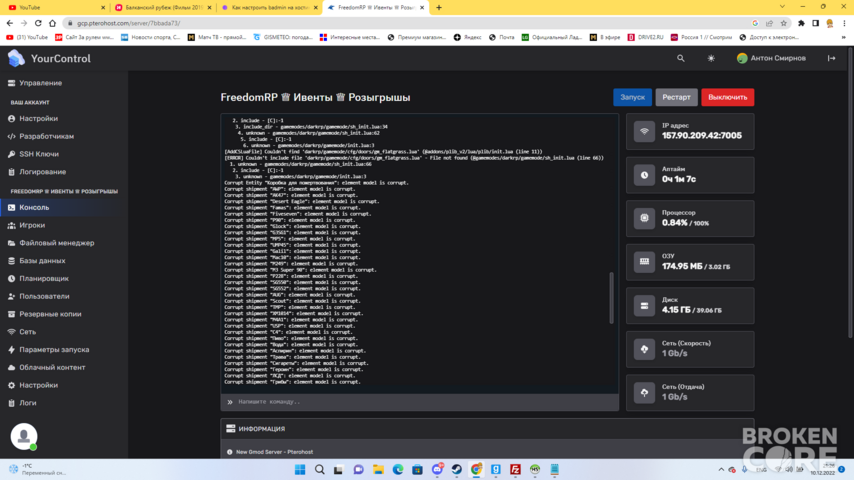Open Steam from the taskbar
854x480 pixels.
tap(456, 469)
